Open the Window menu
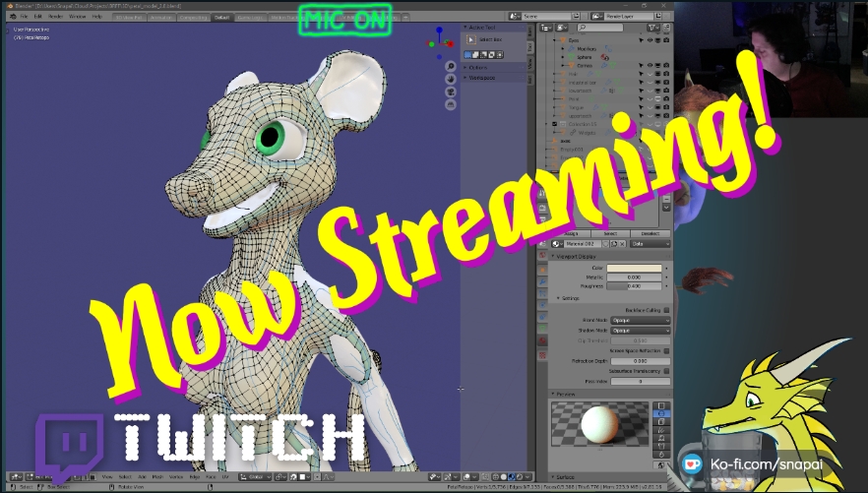This screenshot has width=868, height=493. coord(77,17)
